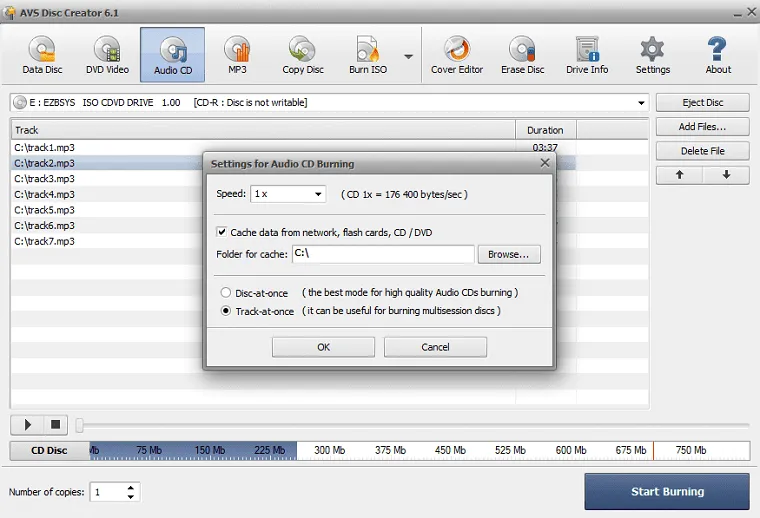This screenshot has height=518, width=760.
Task: Select C:\track2.mp3 in track list
Action: point(45,163)
